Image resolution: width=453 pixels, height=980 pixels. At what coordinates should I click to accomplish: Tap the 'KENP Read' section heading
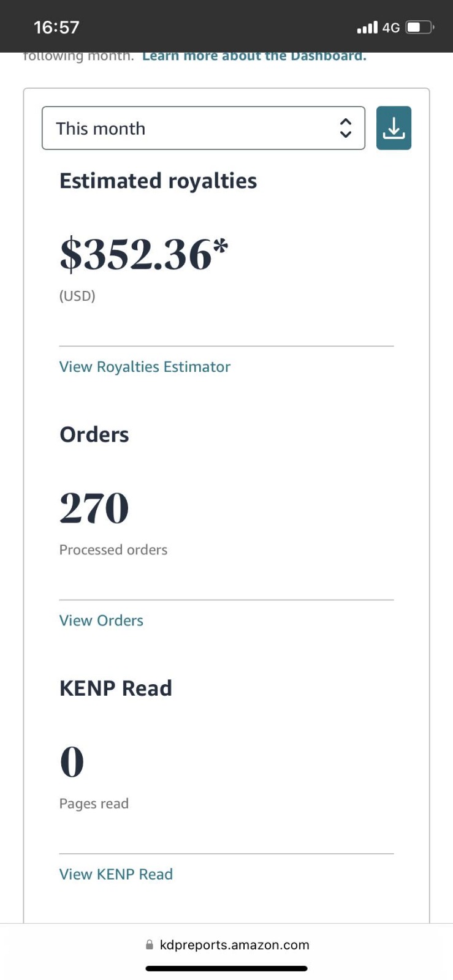tap(116, 688)
